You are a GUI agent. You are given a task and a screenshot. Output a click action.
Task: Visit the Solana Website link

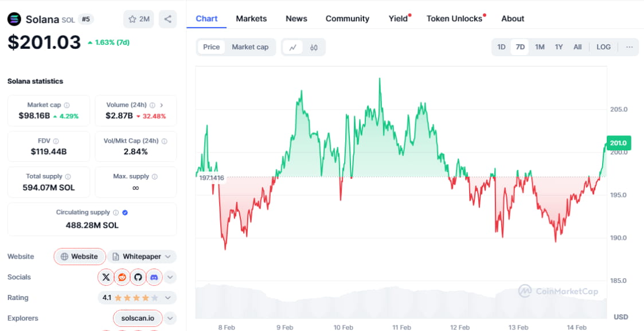[80, 256]
